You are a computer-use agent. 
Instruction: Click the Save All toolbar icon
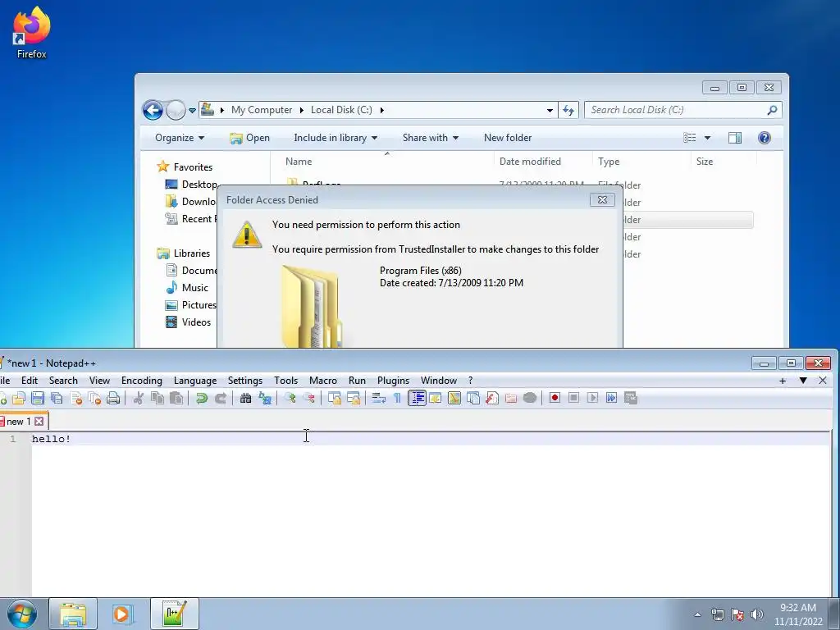point(57,398)
